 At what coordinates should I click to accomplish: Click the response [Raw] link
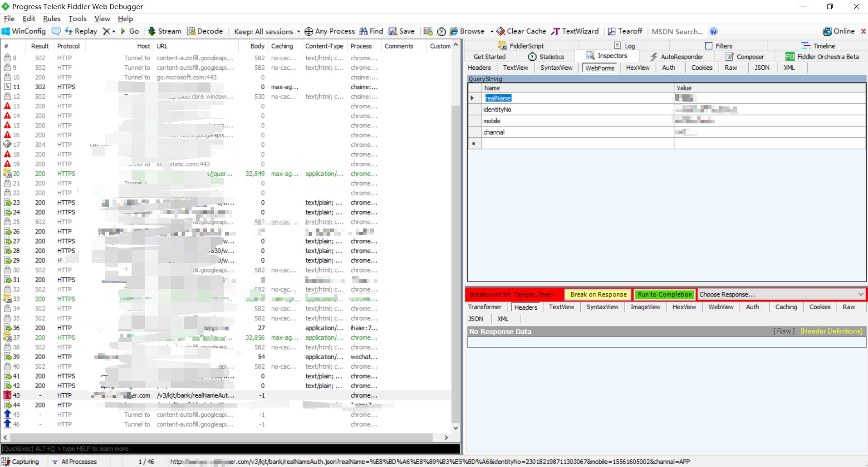tap(784, 331)
